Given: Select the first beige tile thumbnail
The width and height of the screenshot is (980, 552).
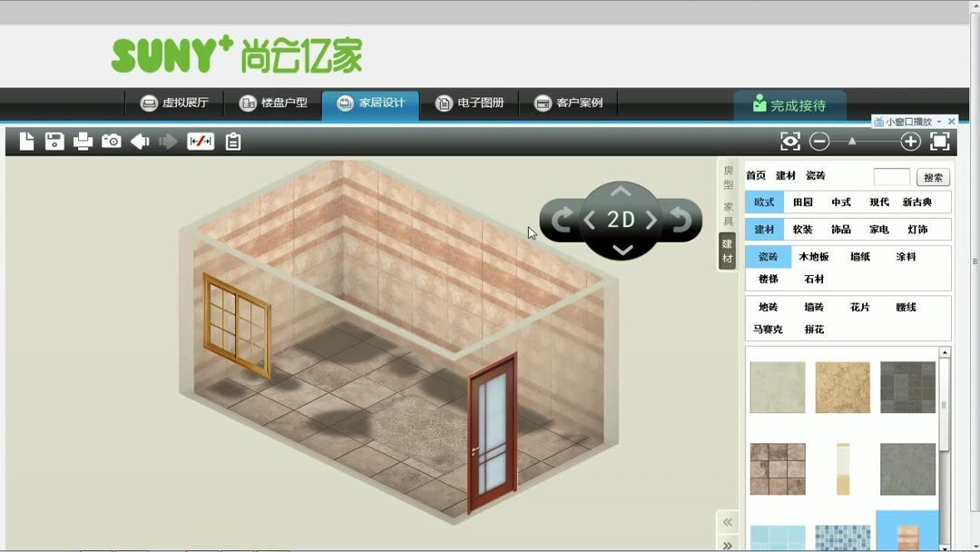Looking at the screenshot, I should (777, 386).
